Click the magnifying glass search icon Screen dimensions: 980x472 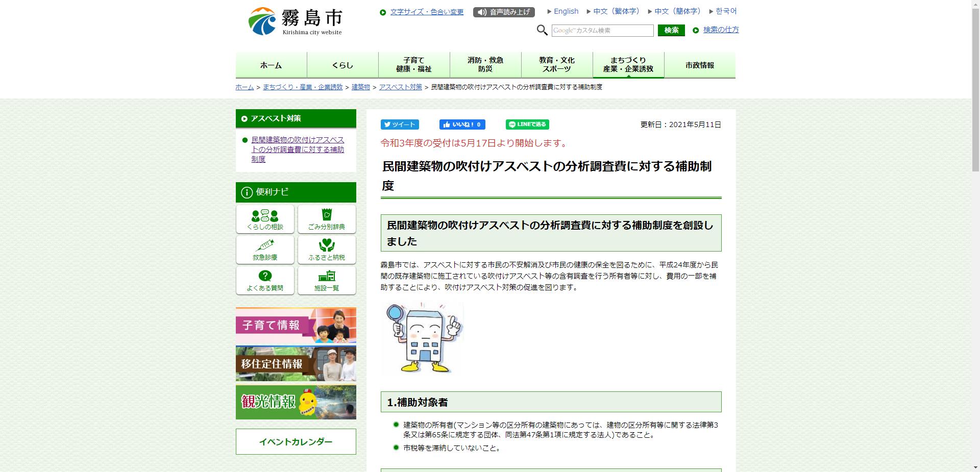coord(543,30)
